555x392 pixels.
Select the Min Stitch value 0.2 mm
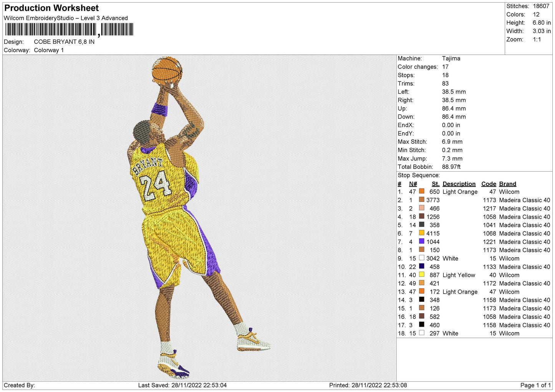point(452,150)
